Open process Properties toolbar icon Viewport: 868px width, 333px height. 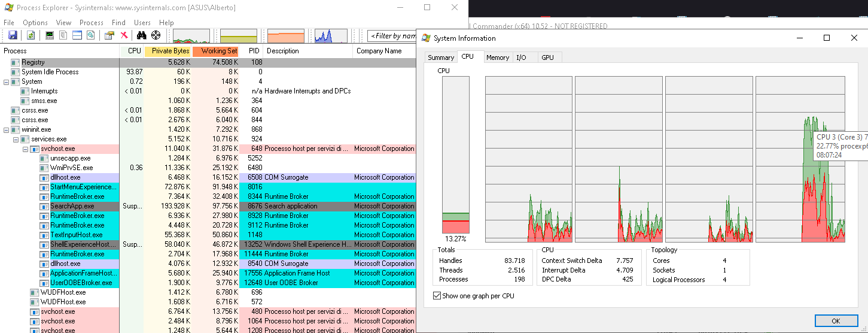tap(109, 35)
